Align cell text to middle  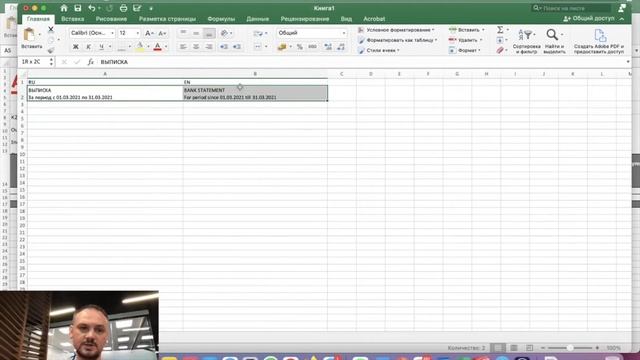[196, 33]
